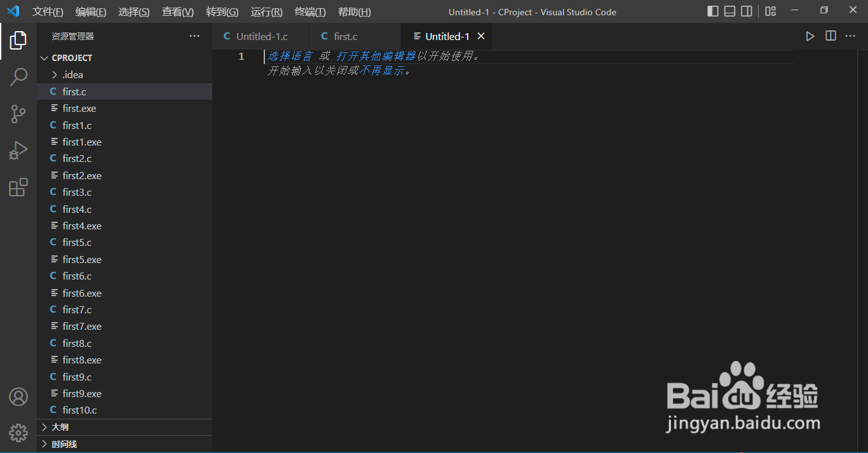Open the 选择(S) menu
868x453 pixels.
pos(134,12)
